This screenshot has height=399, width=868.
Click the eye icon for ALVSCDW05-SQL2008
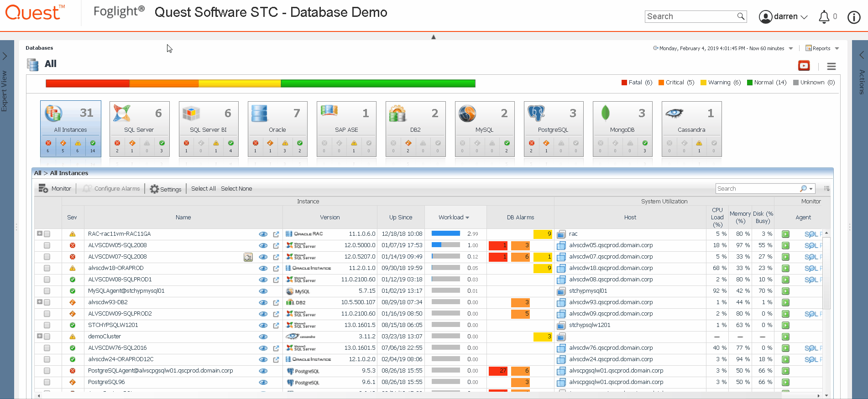[263, 245]
